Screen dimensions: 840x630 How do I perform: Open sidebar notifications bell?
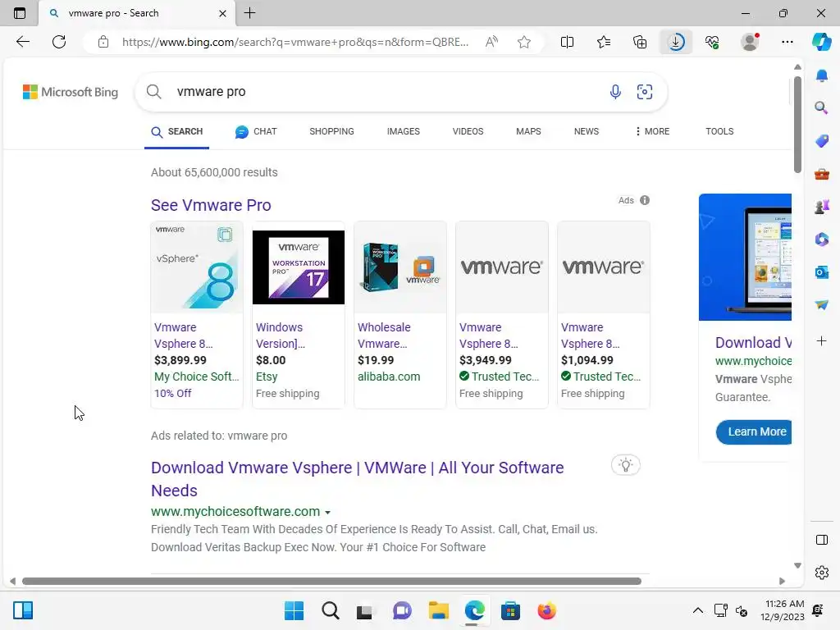click(x=822, y=75)
